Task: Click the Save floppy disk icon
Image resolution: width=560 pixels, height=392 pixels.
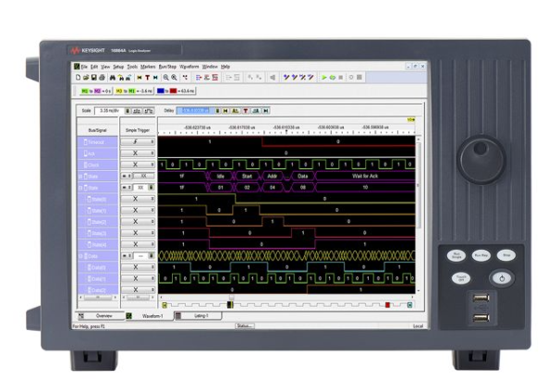Action: [93, 78]
